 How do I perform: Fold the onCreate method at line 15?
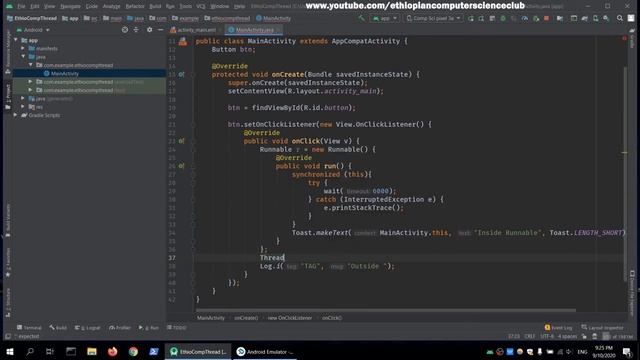(193, 74)
